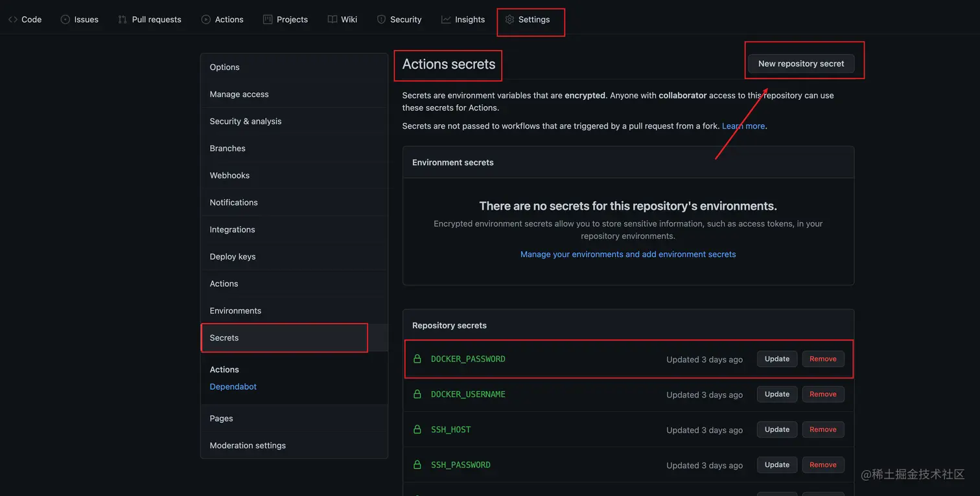980x496 pixels.
Task: Go to Security & analysis settings
Action: point(294,121)
